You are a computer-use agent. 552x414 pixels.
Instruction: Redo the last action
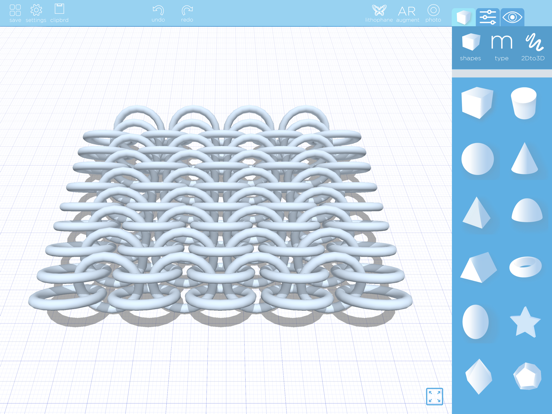coord(187,13)
